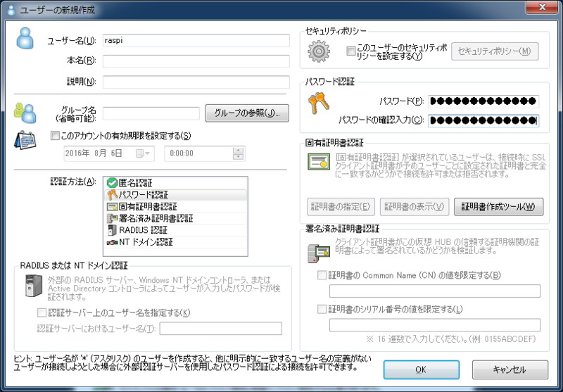Viewport: 563px width, 392px height.
Task: Select パスワード認証 authentication method
Action: [175, 194]
